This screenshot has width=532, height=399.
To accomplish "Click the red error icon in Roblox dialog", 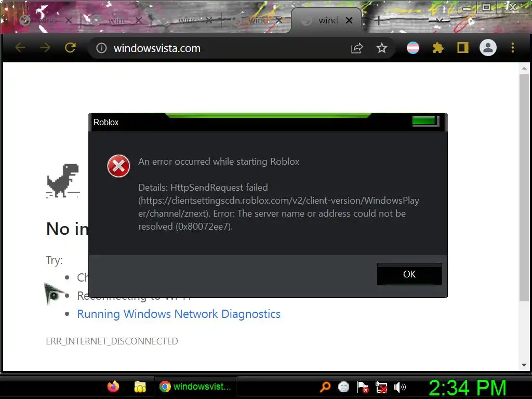I will 118,166.
